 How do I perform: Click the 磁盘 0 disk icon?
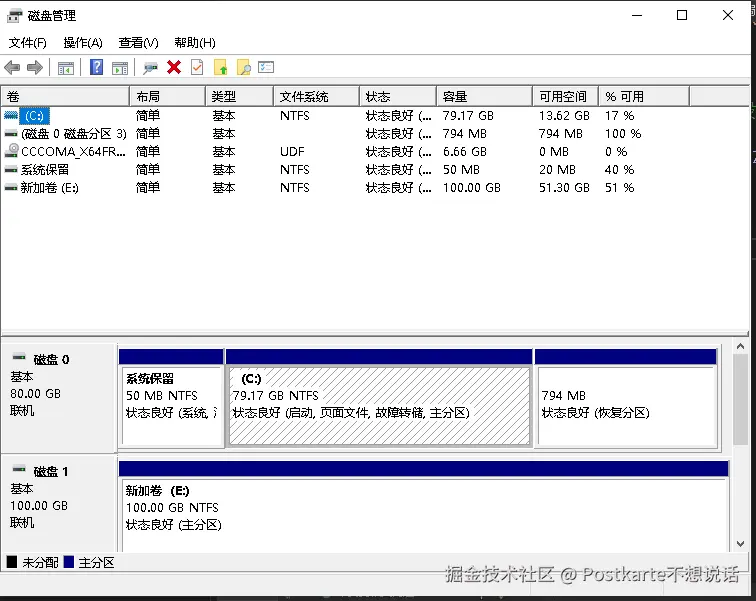(x=19, y=357)
